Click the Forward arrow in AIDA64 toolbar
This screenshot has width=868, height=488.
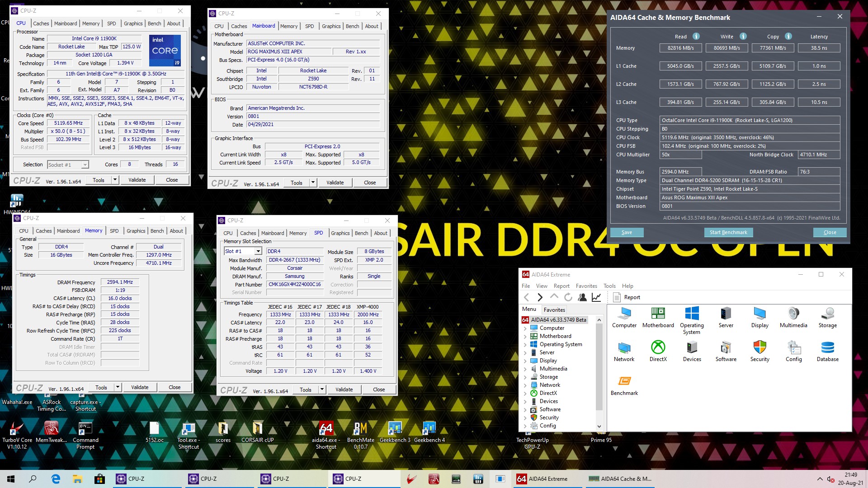(540, 297)
